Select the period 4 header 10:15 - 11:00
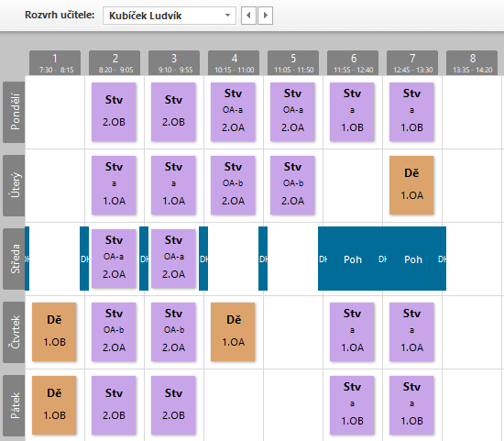 click(234, 63)
